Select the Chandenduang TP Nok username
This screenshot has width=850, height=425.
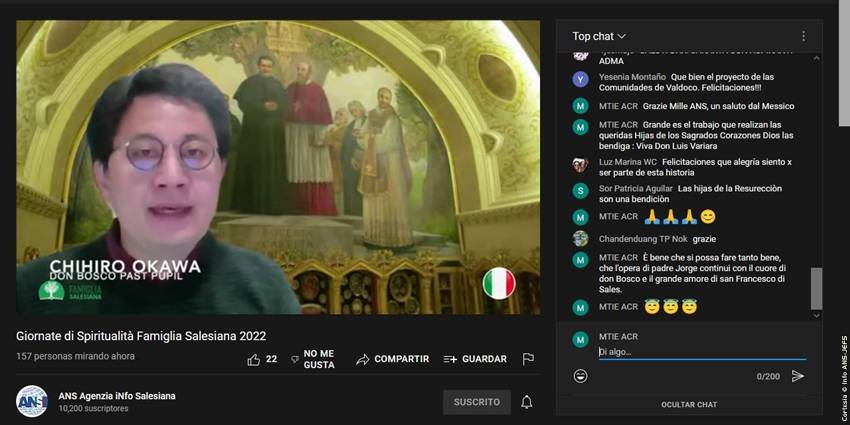[643, 239]
